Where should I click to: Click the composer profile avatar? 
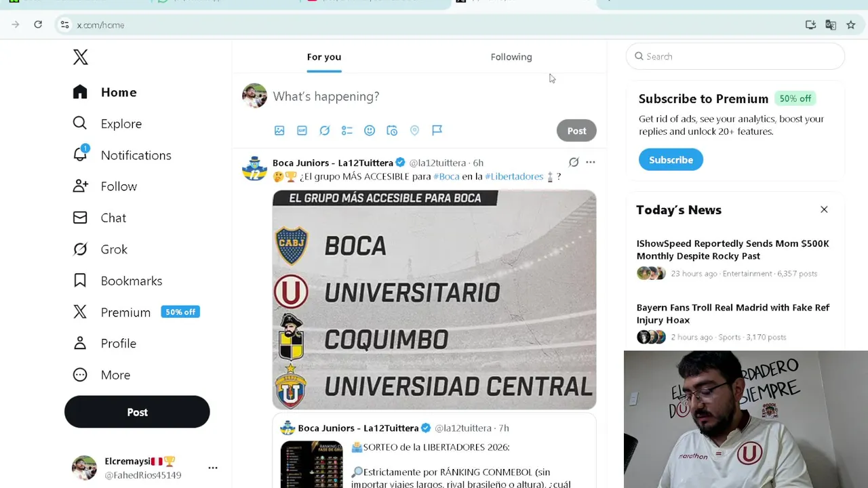(x=254, y=96)
